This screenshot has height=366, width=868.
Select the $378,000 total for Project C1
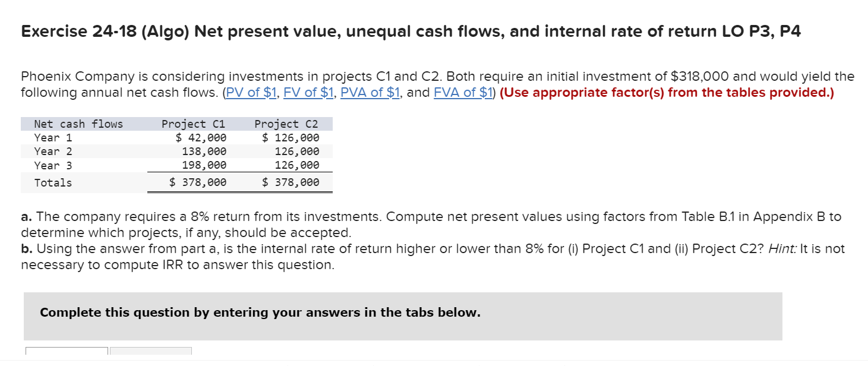click(199, 182)
